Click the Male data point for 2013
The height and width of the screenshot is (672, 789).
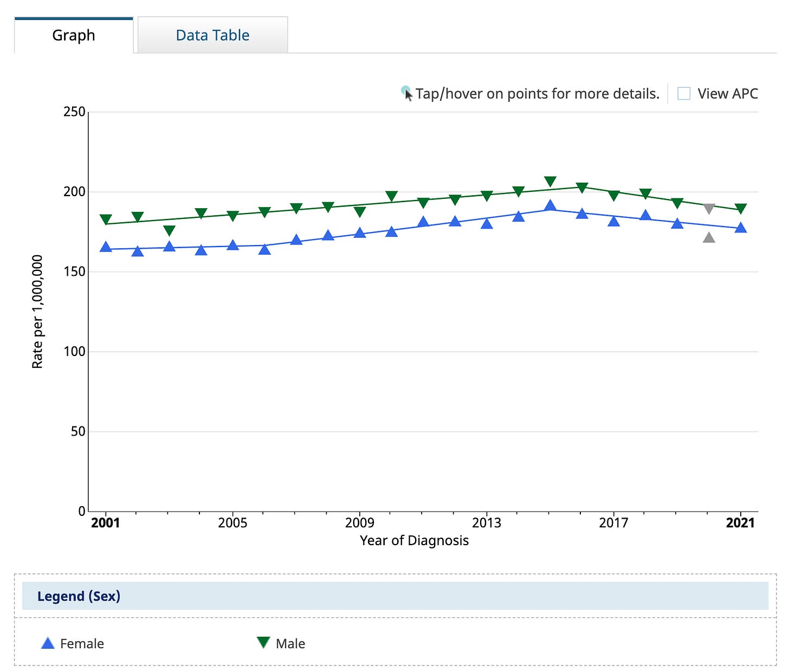(487, 196)
